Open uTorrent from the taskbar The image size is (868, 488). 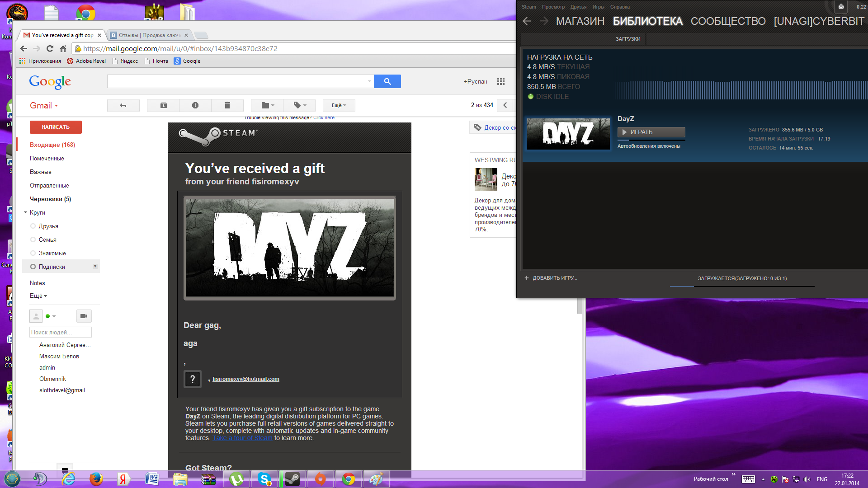(236, 479)
